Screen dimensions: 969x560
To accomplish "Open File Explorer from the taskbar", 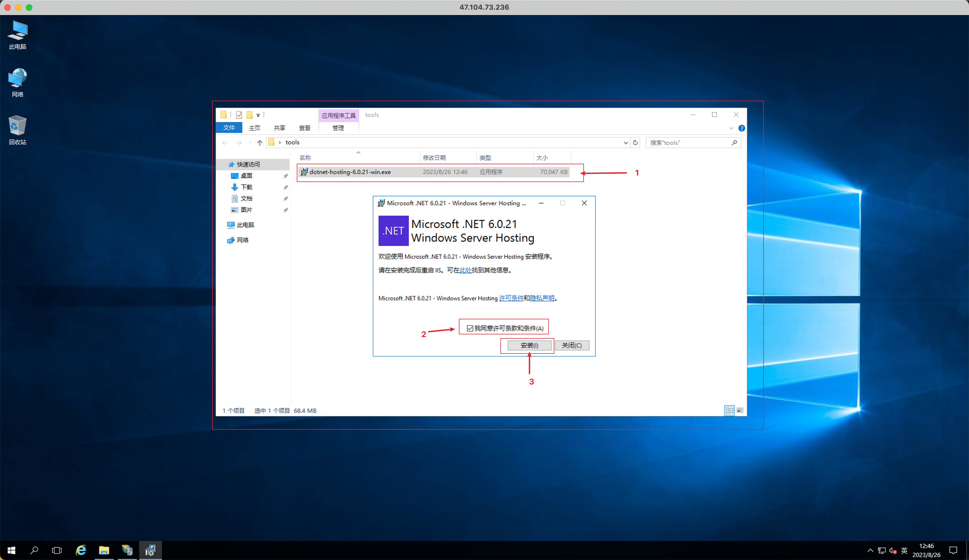I will tap(104, 550).
